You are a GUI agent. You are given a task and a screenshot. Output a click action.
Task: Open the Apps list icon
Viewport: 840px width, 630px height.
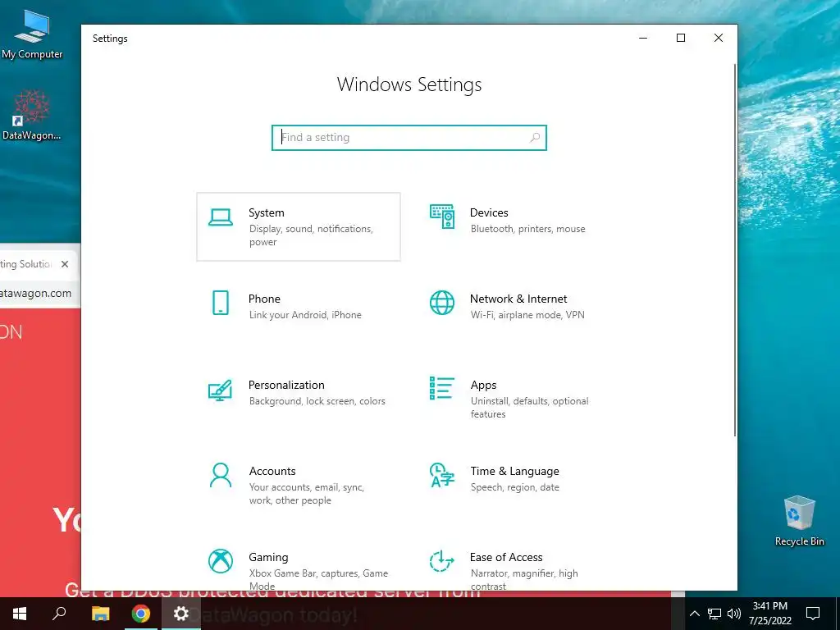[x=442, y=388]
